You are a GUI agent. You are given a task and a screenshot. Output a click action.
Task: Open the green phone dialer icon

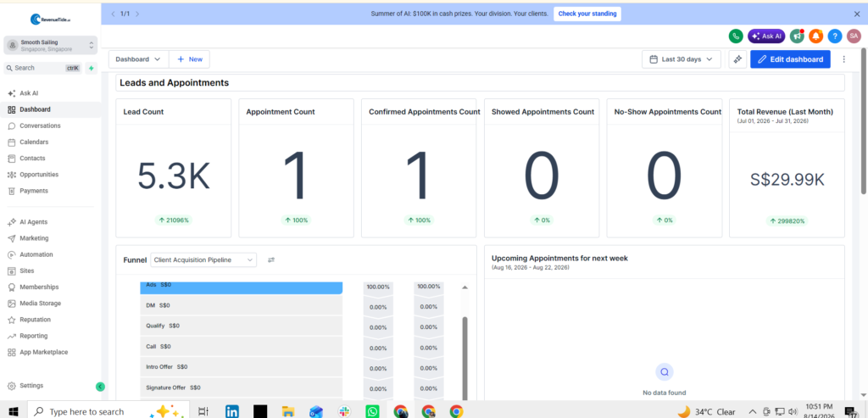[736, 36]
